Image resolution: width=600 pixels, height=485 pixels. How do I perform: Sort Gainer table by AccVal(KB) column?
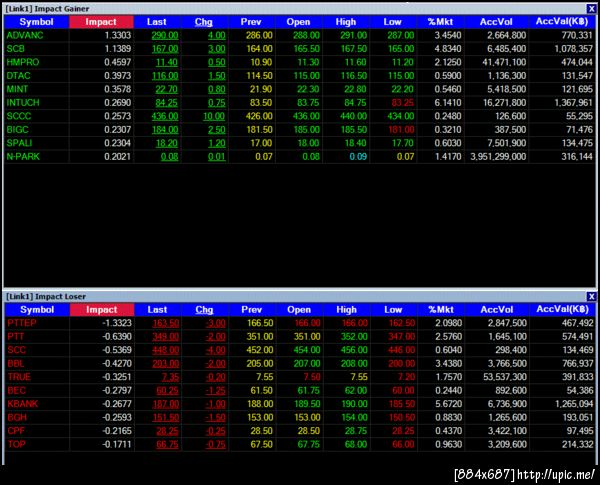pos(562,22)
